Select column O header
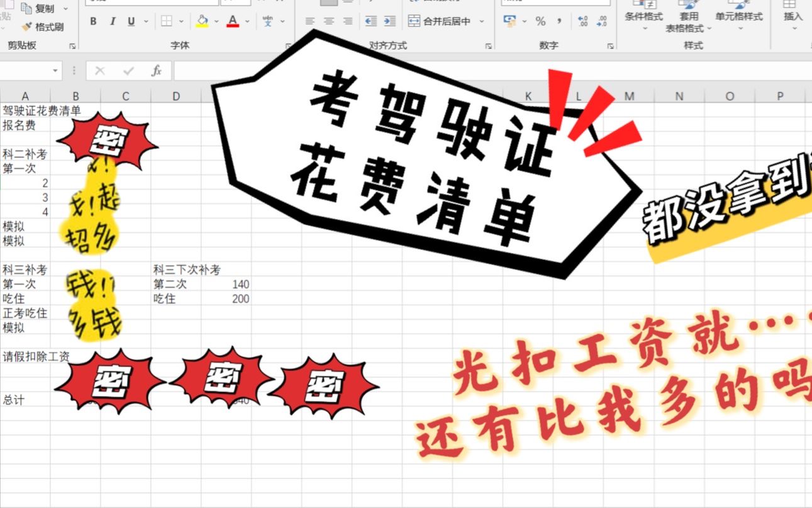812x508 pixels. click(x=730, y=96)
